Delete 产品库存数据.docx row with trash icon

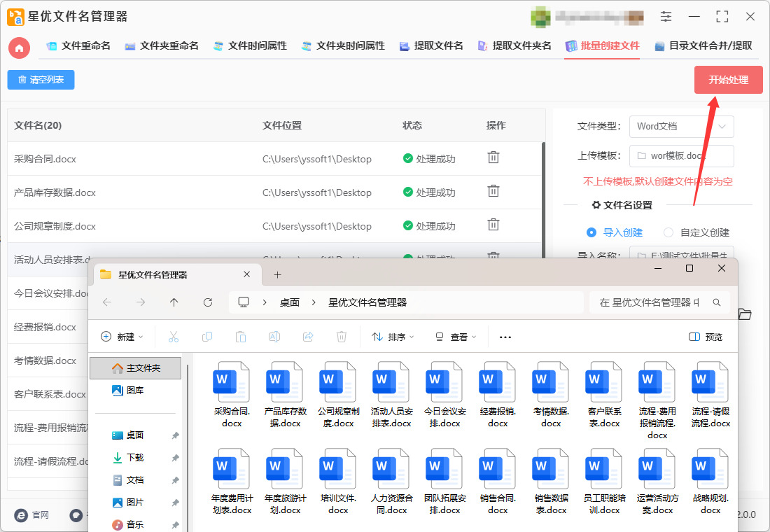493,191
